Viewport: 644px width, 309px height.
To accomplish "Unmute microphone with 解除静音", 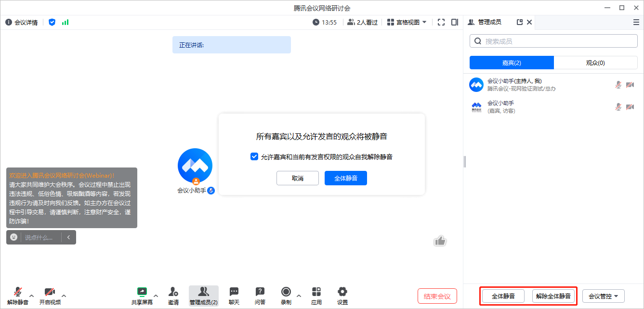I will tap(18, 296).
